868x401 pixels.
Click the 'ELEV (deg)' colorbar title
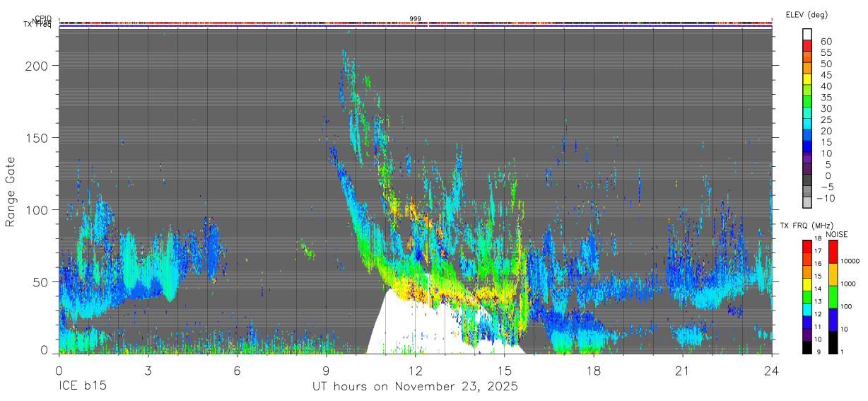click(x=807, y=15)
